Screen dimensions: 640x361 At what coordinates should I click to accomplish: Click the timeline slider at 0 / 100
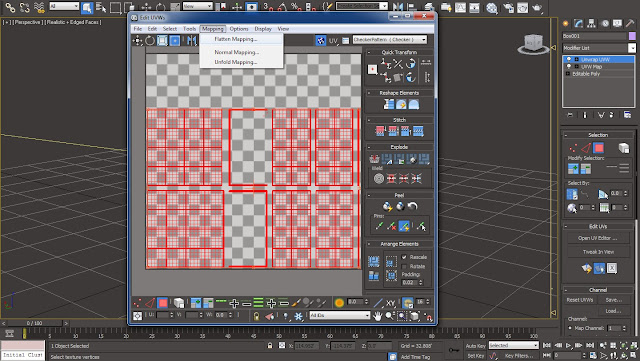click(34, 323)
